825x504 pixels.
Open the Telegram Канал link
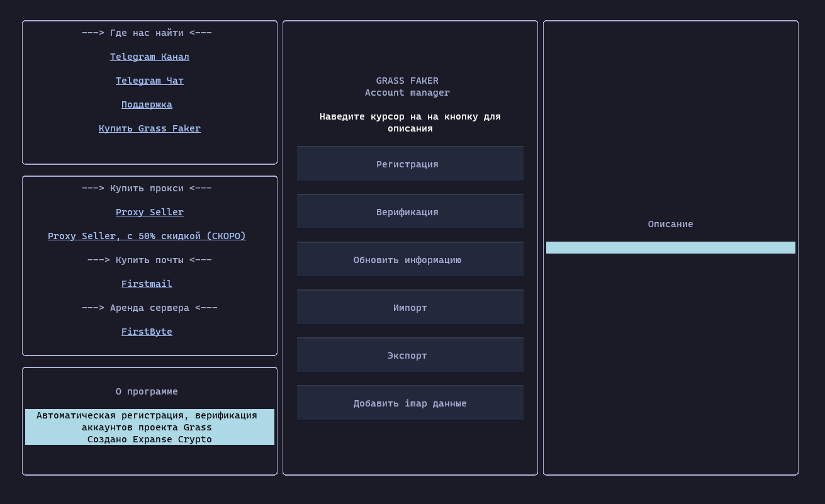click(149, 57)
